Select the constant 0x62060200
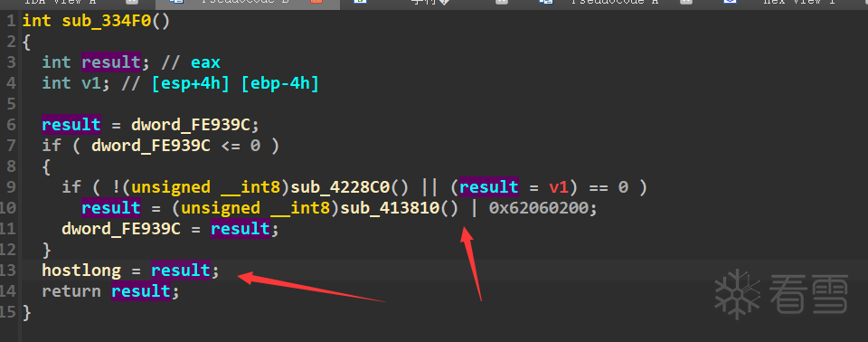The height and width of the screenshot is (342, 868). coord(539,208)
